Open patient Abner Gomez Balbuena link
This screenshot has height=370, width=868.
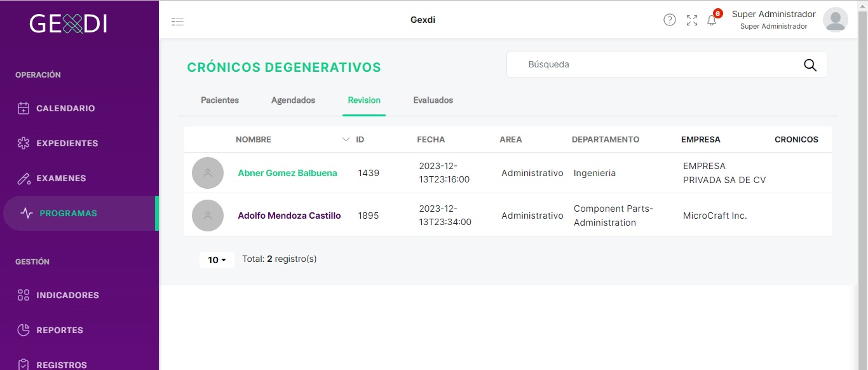[287, 173]
